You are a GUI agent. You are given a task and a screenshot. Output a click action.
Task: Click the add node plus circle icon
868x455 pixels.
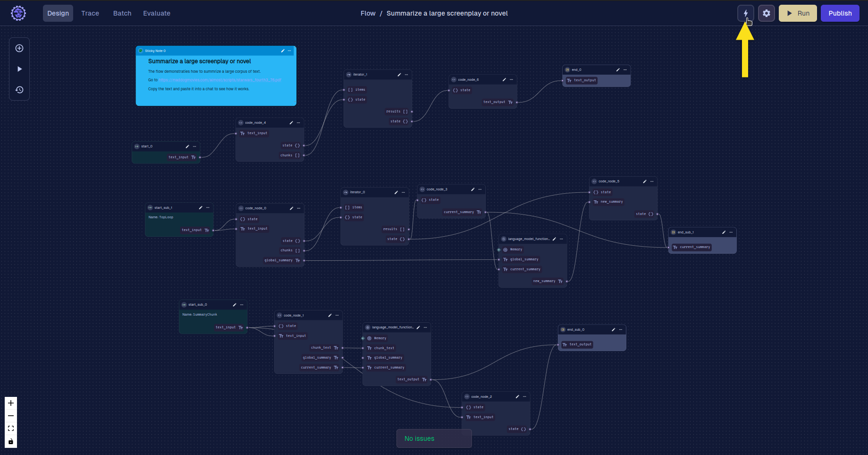click(x=19, y=48)
